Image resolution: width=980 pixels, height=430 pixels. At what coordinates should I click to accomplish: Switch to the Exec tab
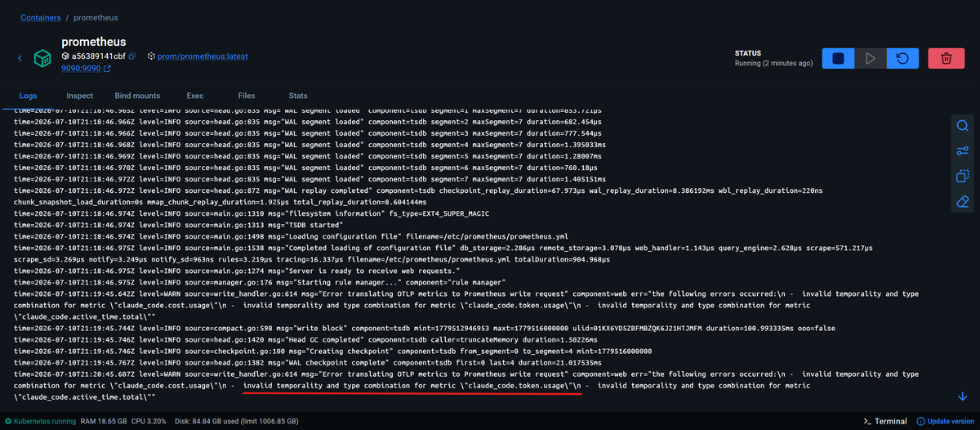coord(195,96)
